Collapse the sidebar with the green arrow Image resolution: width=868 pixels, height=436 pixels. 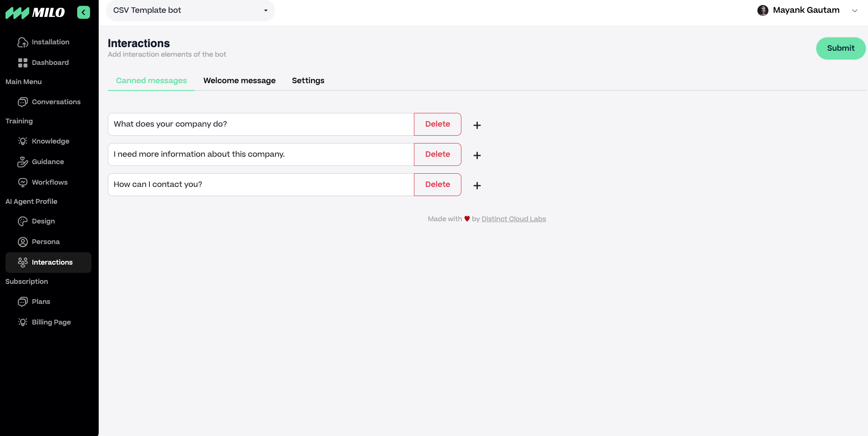point(84,12)
